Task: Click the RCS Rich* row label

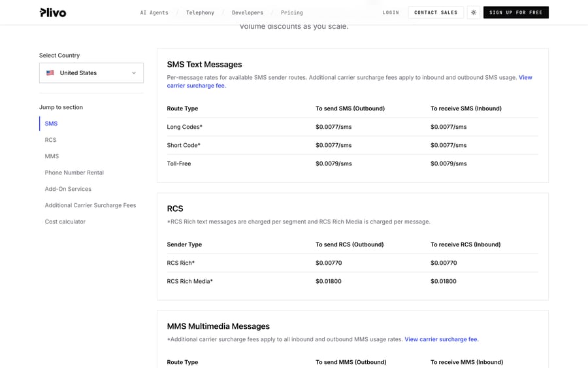Action: click(x=181, y=263)
